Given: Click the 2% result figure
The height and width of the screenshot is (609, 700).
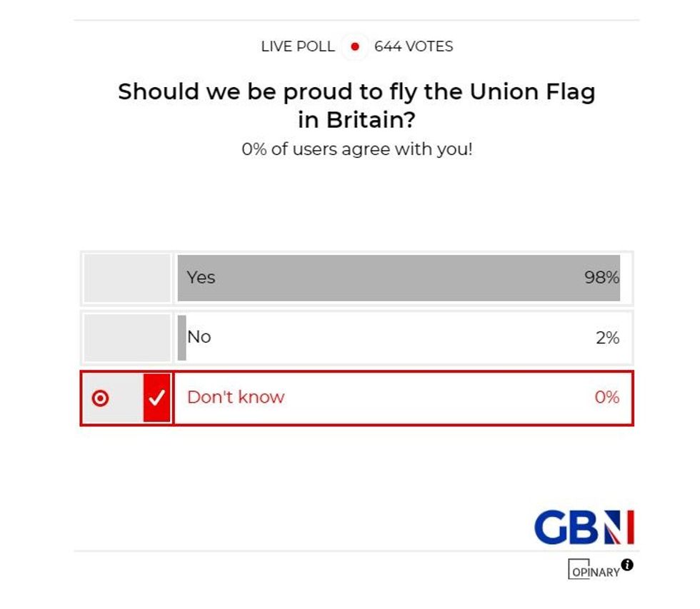Looking at the screenshot, I should coord(607,338).
